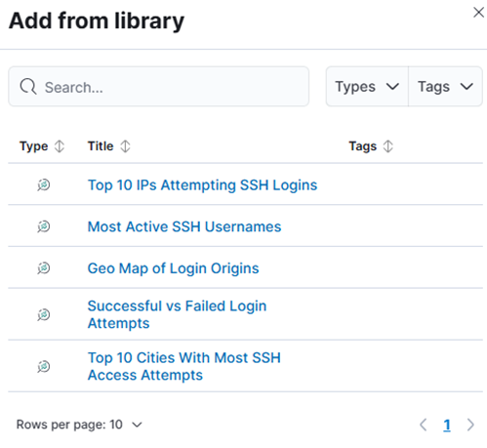Image resolution: width=487 pixels, height=448 pixels.
Task: Click the type icon beside Geo Map of Login Origins
Action: (x=43, y=268)
